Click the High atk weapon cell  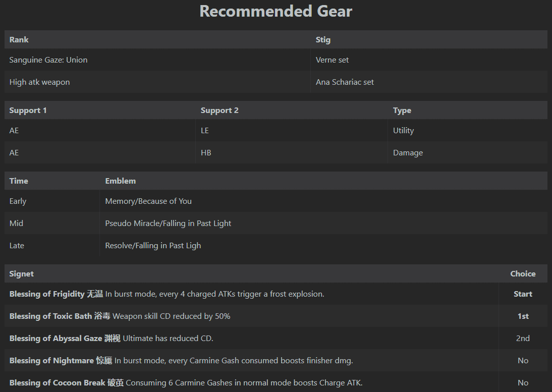[x=39, y=82]
